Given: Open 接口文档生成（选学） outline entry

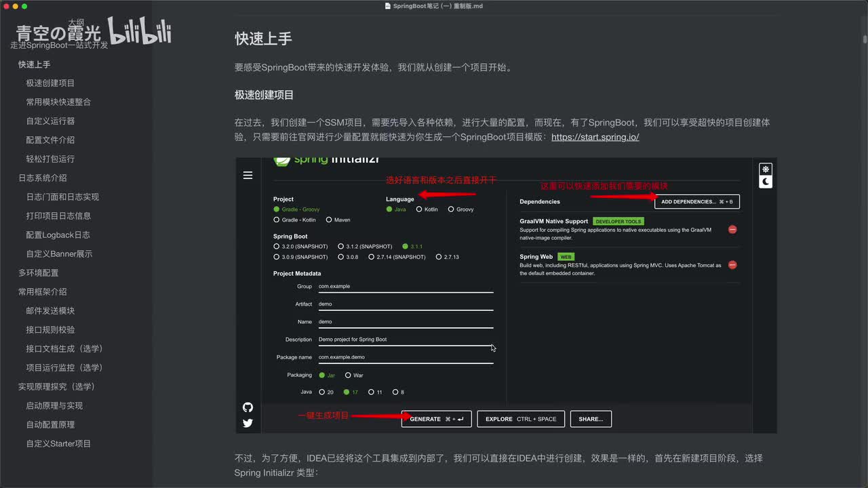Looking at the screenshot, I should coord(64,349).
